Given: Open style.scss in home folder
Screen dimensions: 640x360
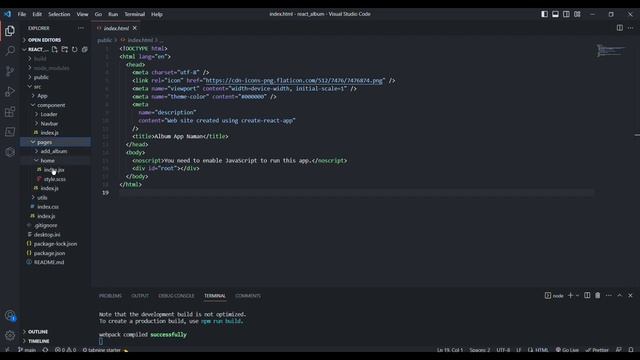Looking at the screenshot, I should (56, 179).
